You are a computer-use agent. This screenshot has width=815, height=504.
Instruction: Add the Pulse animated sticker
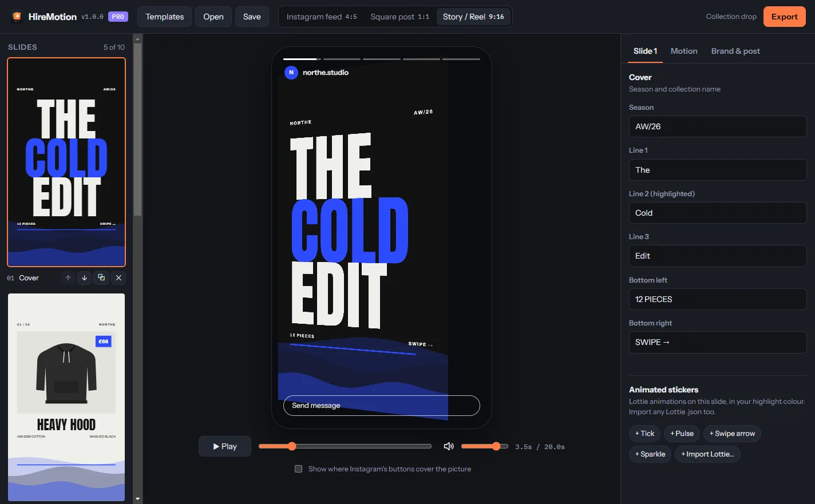(682, 434)
